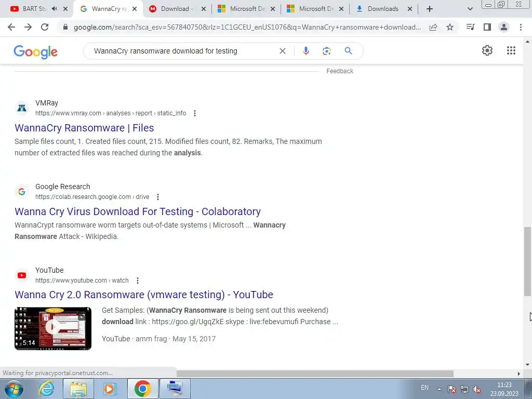
Task: Click the horizontal scrollbar thumb
Action: tap(315, 374)
